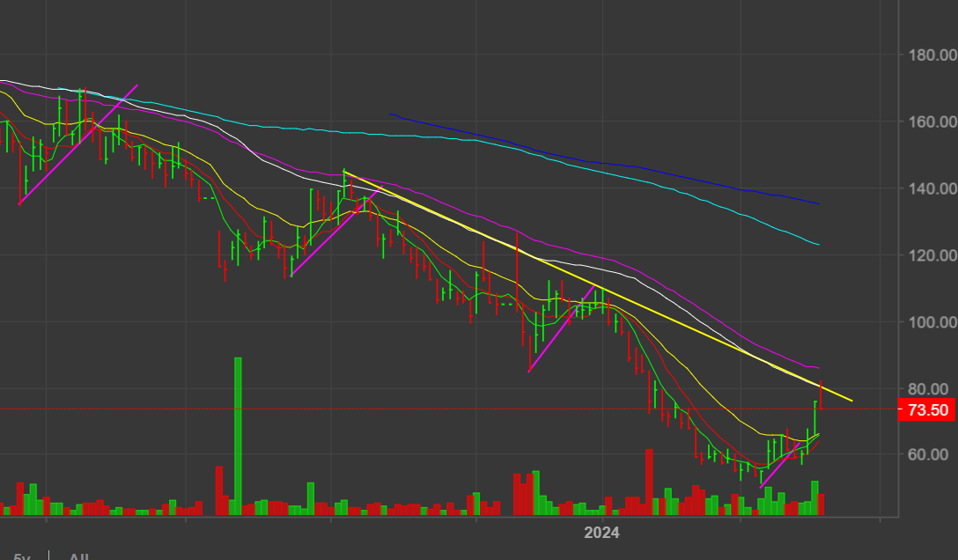Click the red 73.50 current price tag
Viewport: 958px width, 560px height.
point(926,409)
